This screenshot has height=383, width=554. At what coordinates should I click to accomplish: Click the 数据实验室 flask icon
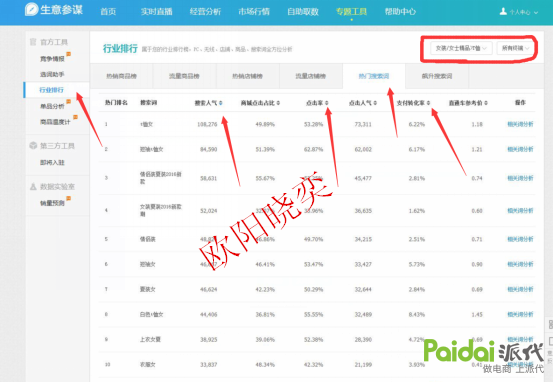pyautogui.click(x=33, y=187)
